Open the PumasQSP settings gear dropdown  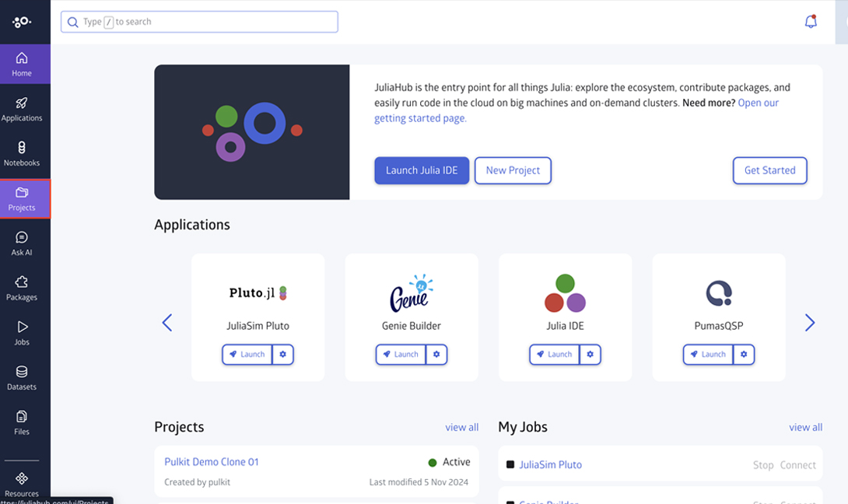[x=744, y=355]
